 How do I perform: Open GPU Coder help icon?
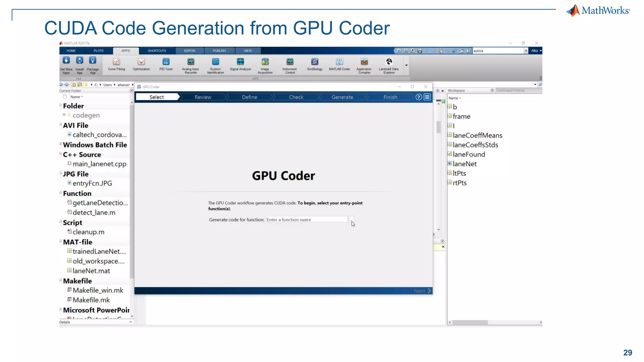pyautogui.click(x=419, y=97)
